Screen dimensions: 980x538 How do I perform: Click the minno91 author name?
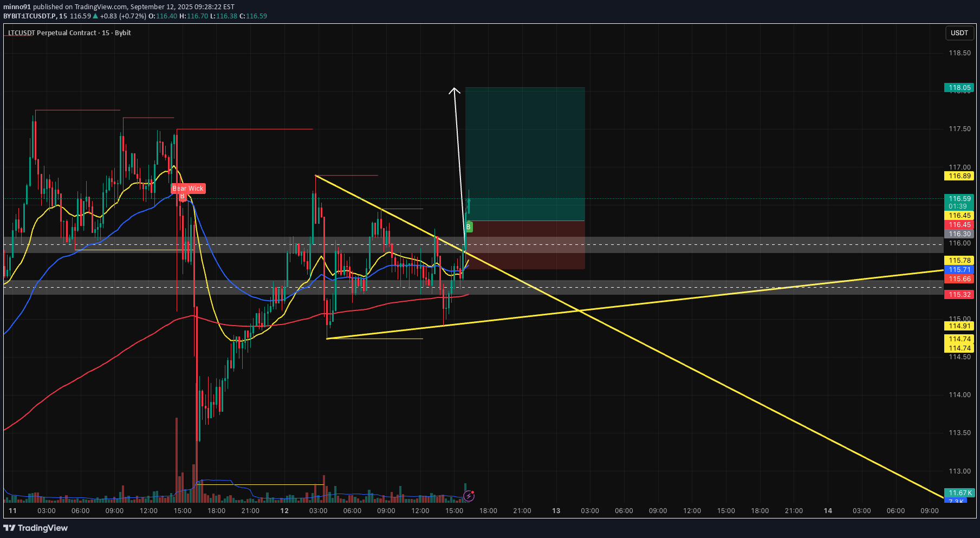coord(17,7)
